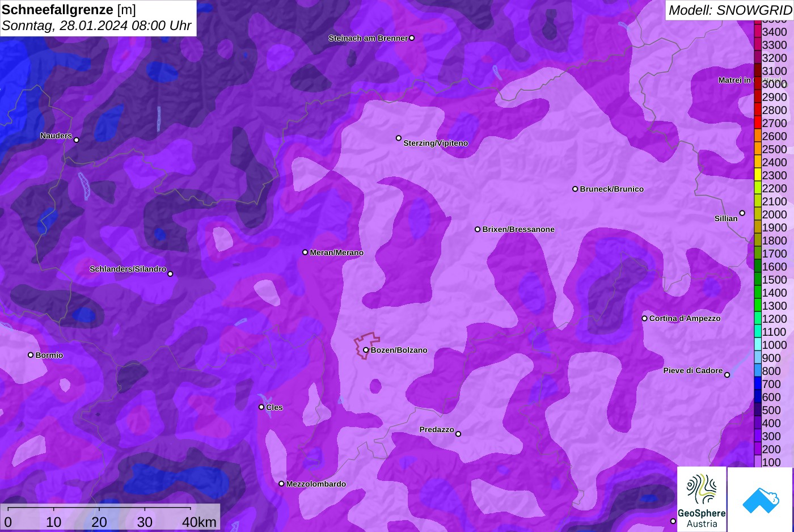Click the 2000 legend value
The width and height of the screenshot is (794, 532).
pyautogui.click(x=774, y=214)
